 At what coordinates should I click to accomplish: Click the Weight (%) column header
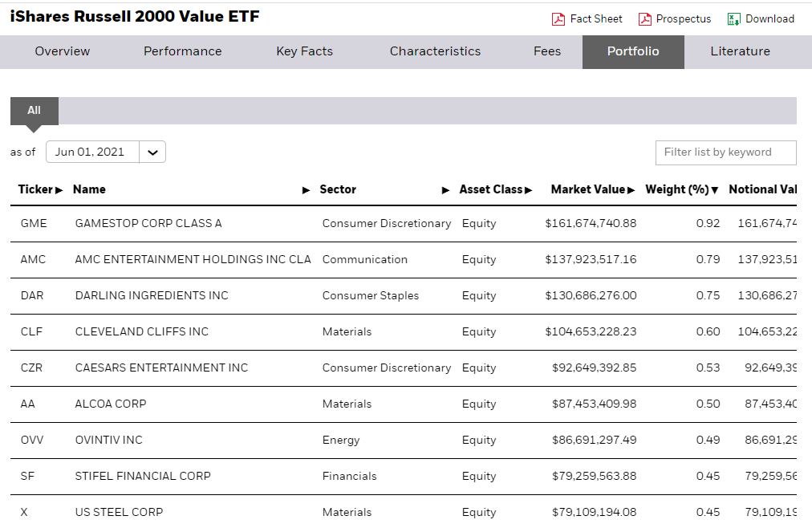(677, 189)
